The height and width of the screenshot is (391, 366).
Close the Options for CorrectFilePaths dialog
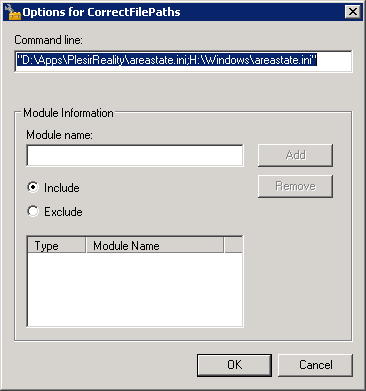[x=353, y=12]
